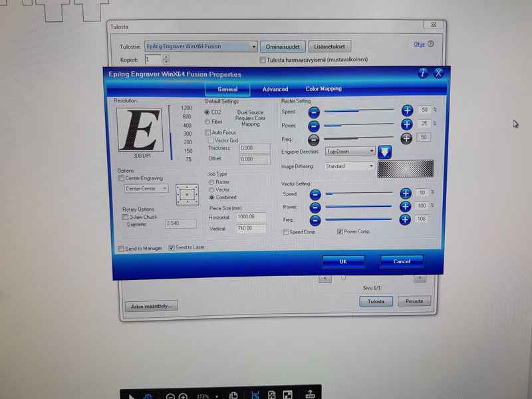Increase raster Power with plus icon
This screenshot has height=399, width=532.
[x=407, y=124]
